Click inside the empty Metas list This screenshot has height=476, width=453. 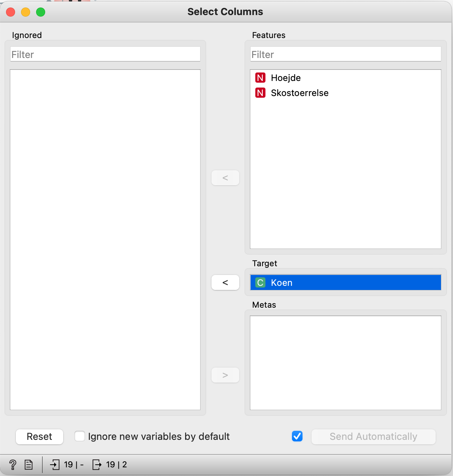point(345,362)
